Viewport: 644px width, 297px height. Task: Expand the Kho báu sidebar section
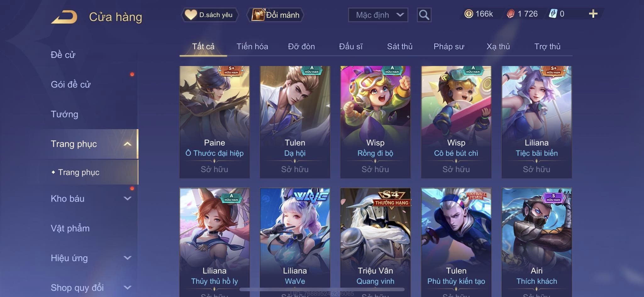127,198
